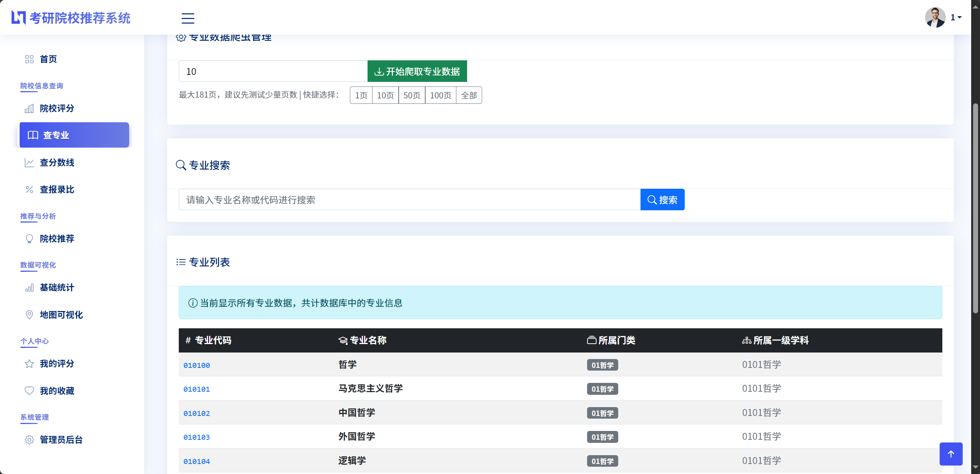Open the user account dropdown caret
The image size is (980, 474).
(x=960, y=17)
